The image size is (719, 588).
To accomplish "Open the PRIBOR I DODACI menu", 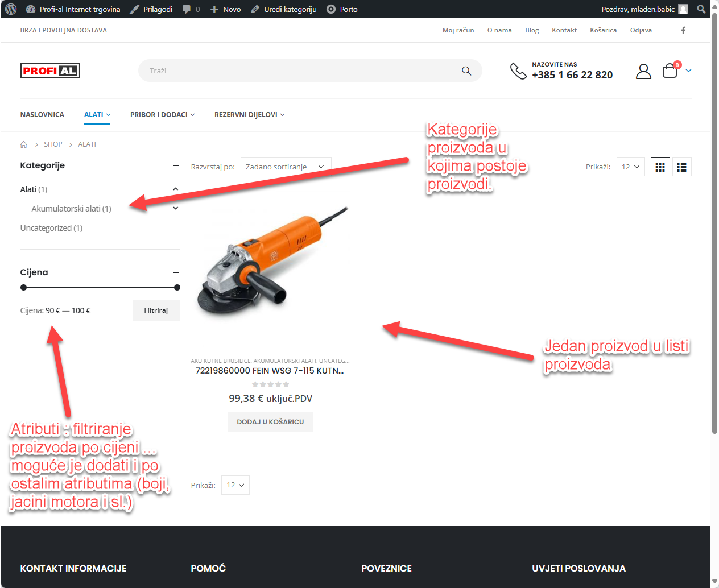I will click(162, 115).
